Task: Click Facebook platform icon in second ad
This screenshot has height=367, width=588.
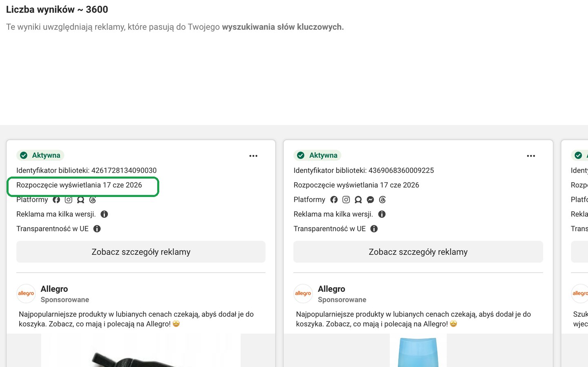Action: pos(334,199)
